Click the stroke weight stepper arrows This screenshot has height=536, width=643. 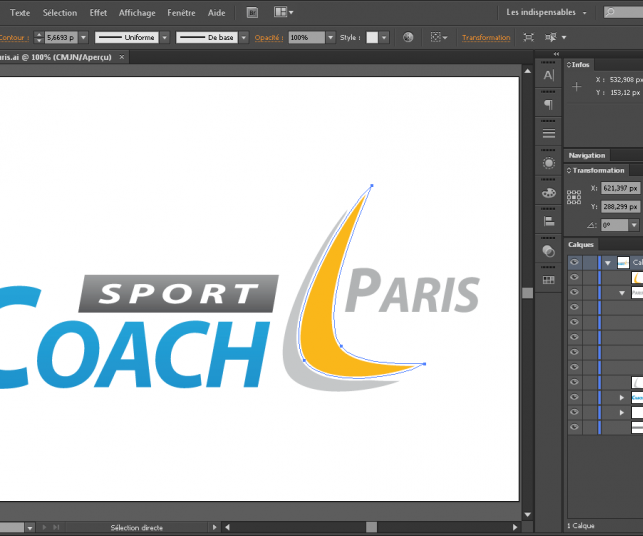pos(39,37)
